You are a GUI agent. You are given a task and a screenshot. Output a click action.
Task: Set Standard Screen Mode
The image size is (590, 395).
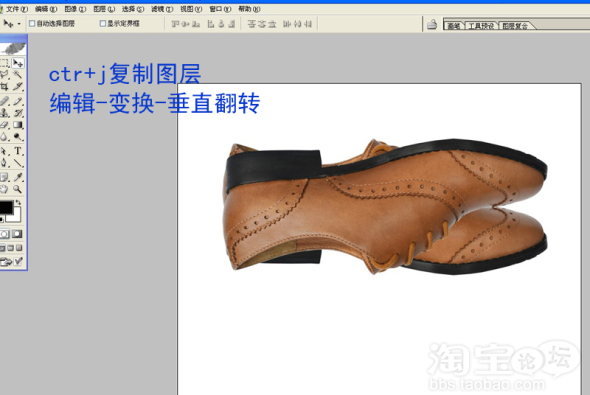pos(2,248)
